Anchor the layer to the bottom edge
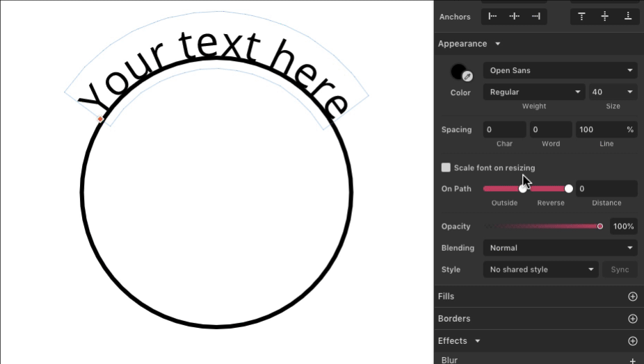Viewport: 644px width, 364px height. point(627,17)
